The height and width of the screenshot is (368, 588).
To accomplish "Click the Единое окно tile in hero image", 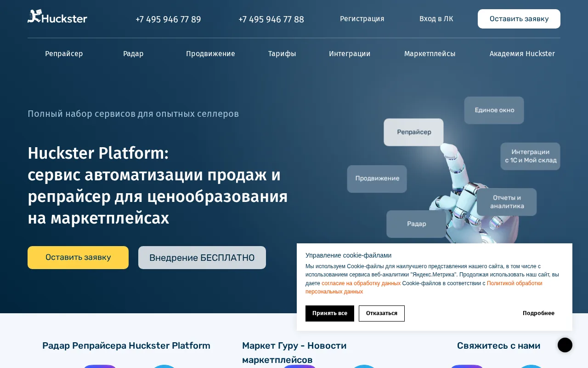I will [x=494, y=110].
